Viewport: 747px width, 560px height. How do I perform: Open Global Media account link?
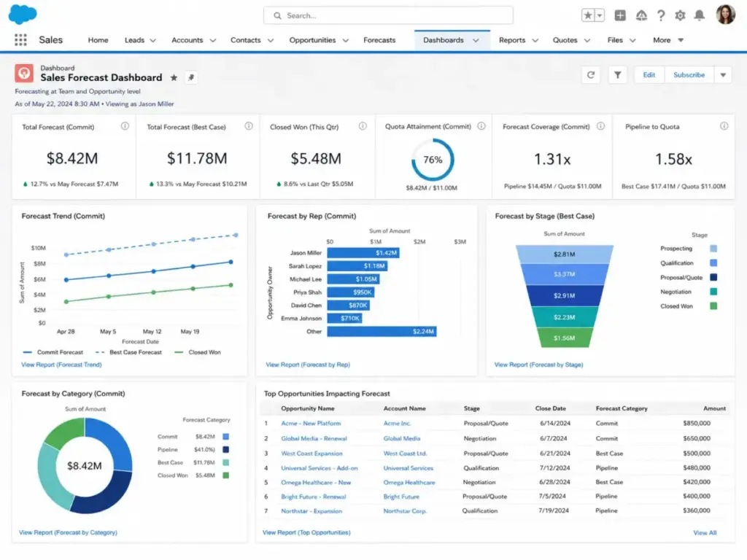point(402,438)
